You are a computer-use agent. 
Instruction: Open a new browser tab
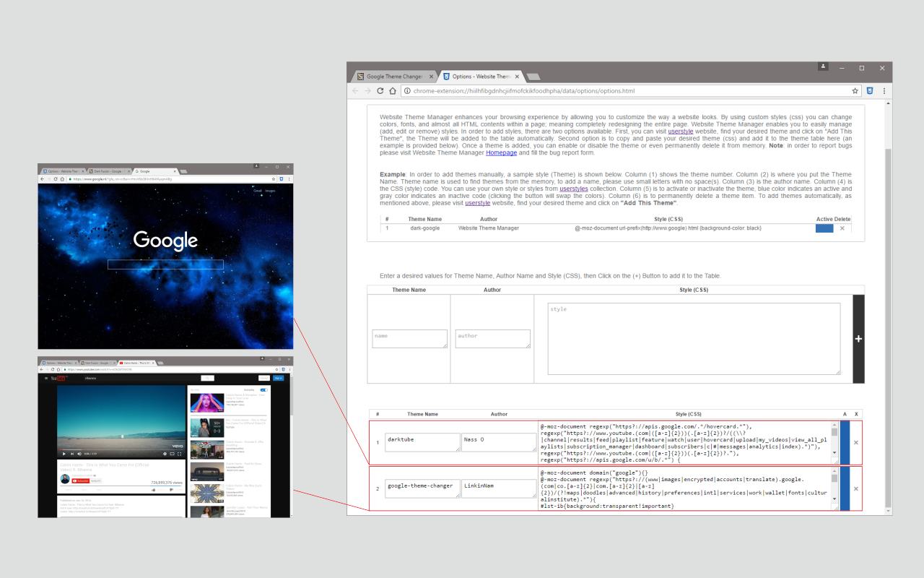(x=533, y=76)
